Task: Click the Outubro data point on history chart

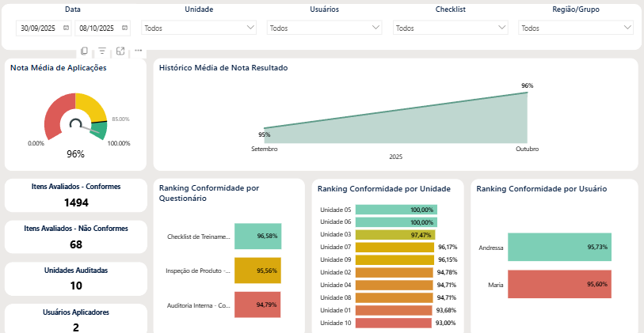Action: click(x=527, y=93)
